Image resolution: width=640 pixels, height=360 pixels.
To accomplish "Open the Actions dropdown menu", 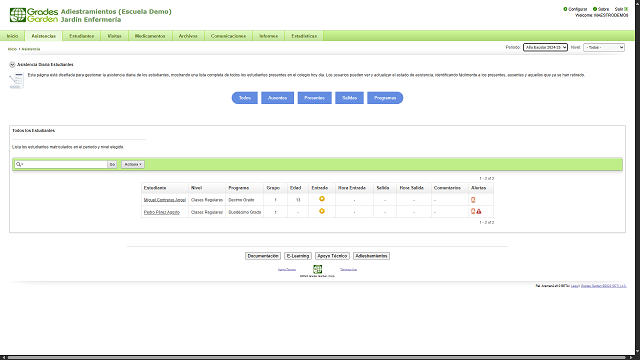I will pos(133,164).
